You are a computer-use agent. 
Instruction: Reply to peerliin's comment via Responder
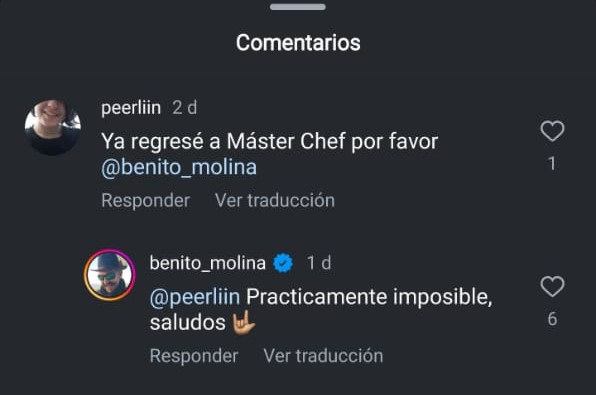click(x=146, y=200)
